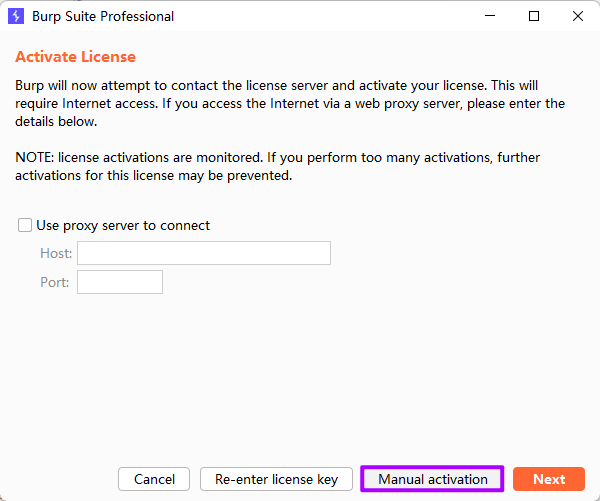Maximize the Burp Suite Professional window
The image size is (600, 501).
[534, 16]
